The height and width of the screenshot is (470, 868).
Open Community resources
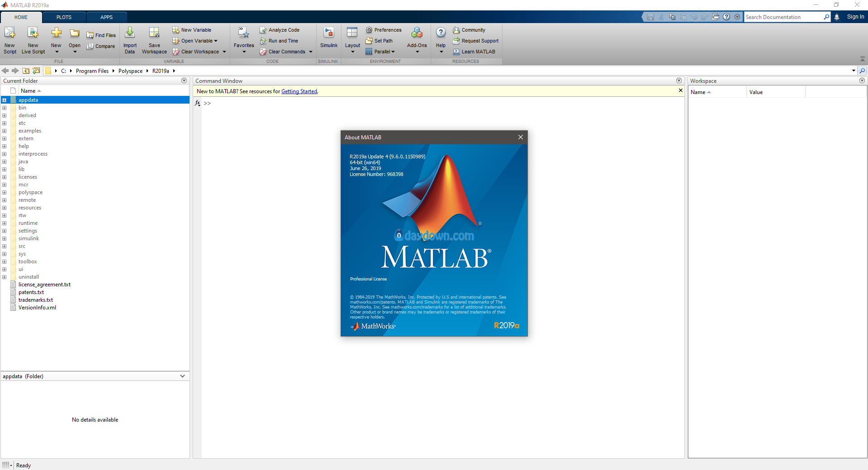coord(469,30)
